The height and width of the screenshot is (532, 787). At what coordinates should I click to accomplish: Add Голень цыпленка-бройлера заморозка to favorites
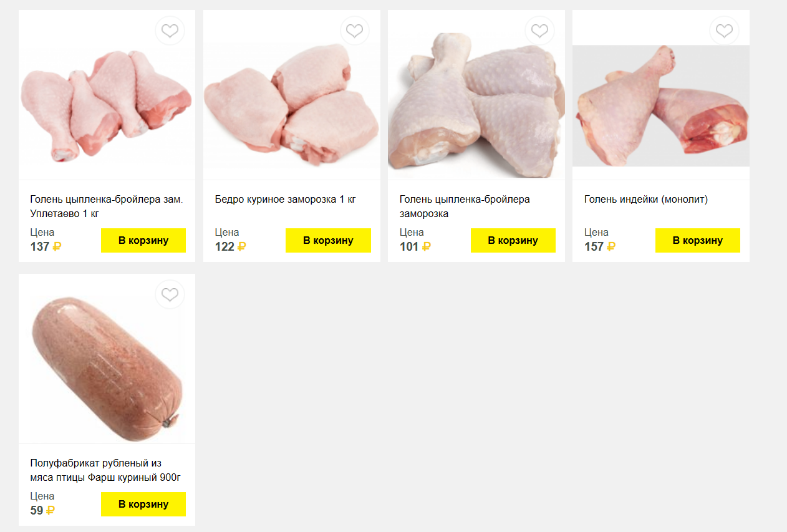(x=539, y=31)
